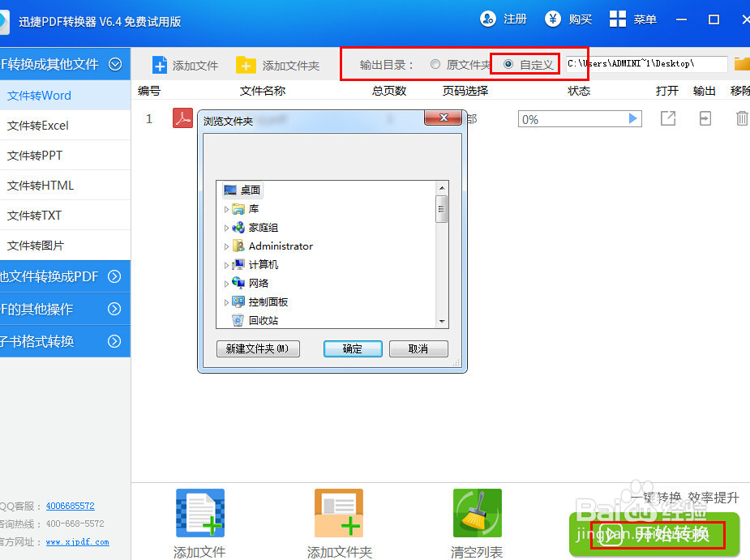This screenshot has width=750, height=560.
Task: Expand the 库 tree node arrow
Action: pos(226,209)
